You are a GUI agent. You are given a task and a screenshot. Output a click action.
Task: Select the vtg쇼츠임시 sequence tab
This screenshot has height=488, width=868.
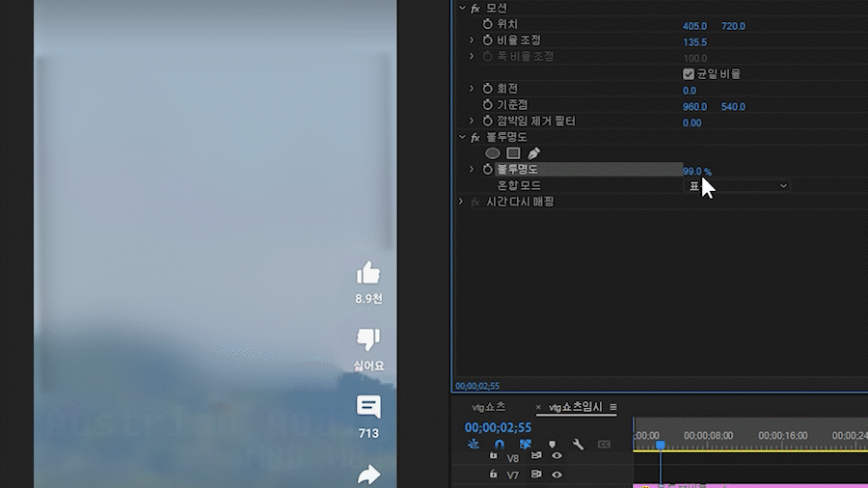pyautogui.click(x=575, y=407)
